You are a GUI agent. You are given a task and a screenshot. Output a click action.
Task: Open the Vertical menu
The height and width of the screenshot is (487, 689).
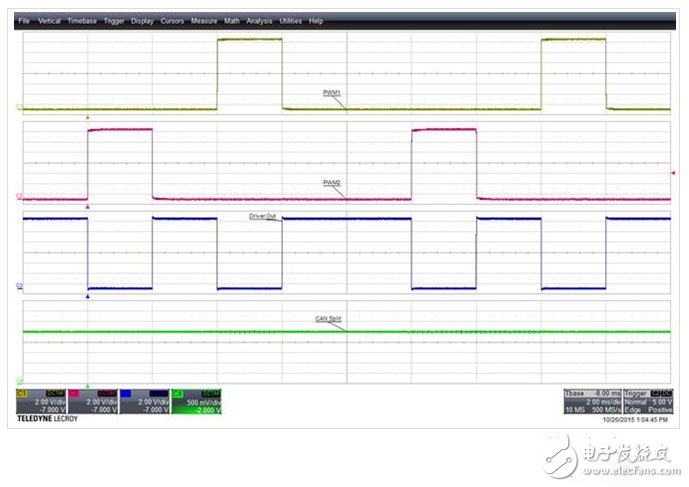pos(49,21)
